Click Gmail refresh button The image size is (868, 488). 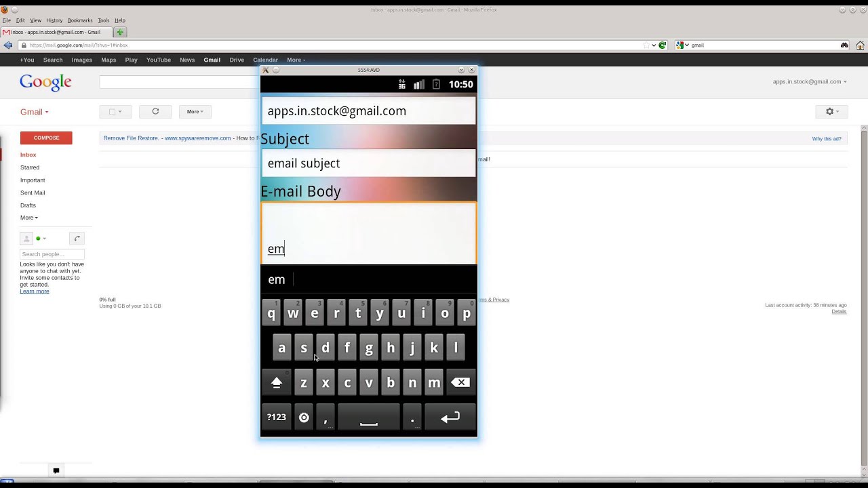pyautogui.click(x=155, y=111)
